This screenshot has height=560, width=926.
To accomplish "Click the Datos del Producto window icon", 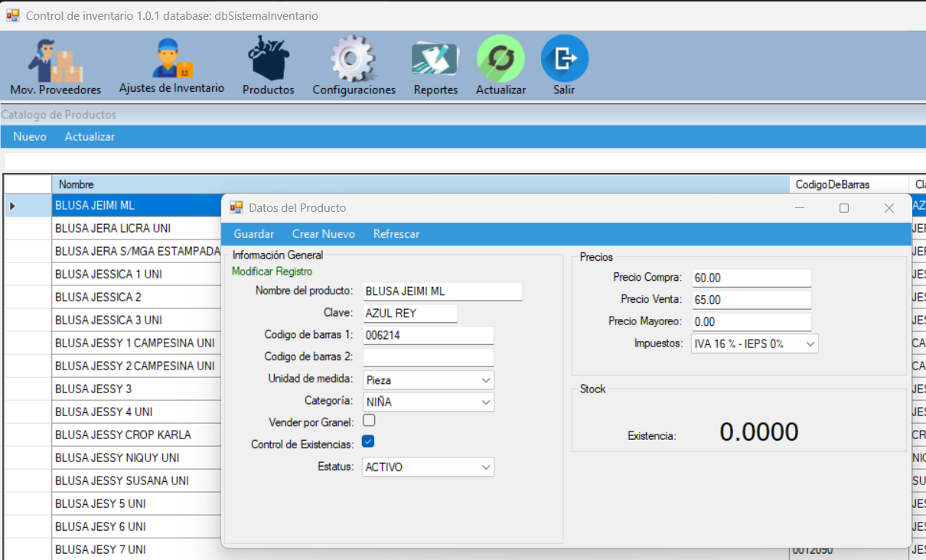I will (236, 207).
